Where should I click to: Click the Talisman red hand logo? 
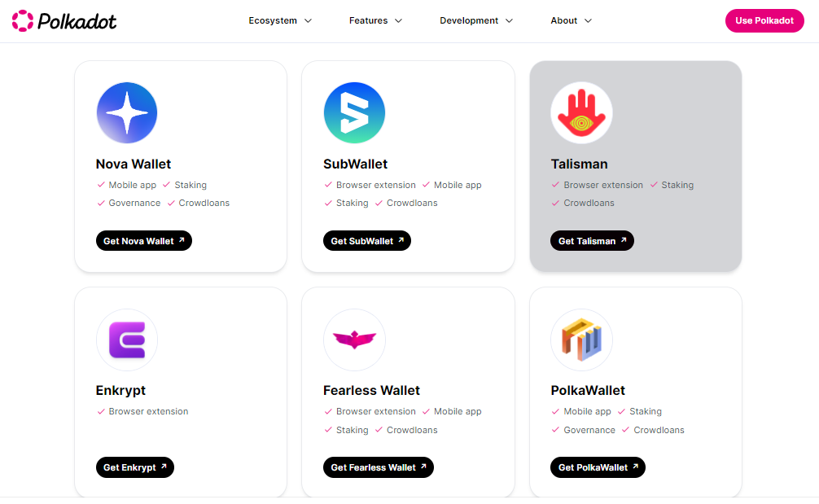[581, 113]
